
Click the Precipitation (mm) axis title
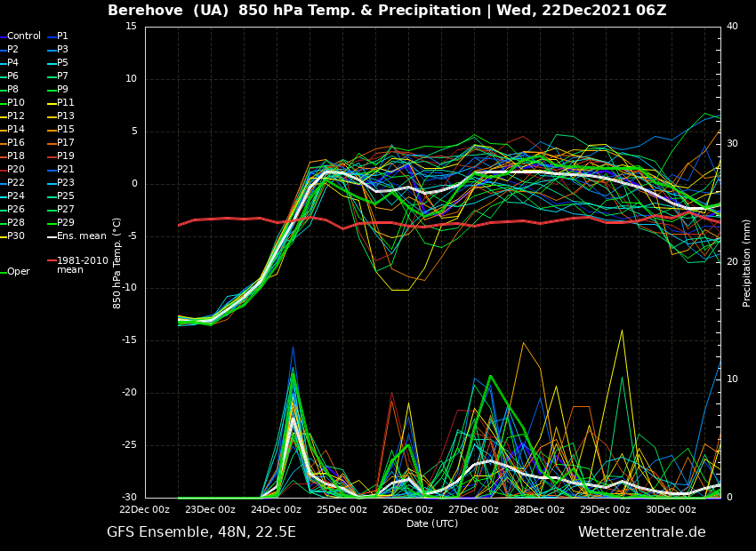747,263
